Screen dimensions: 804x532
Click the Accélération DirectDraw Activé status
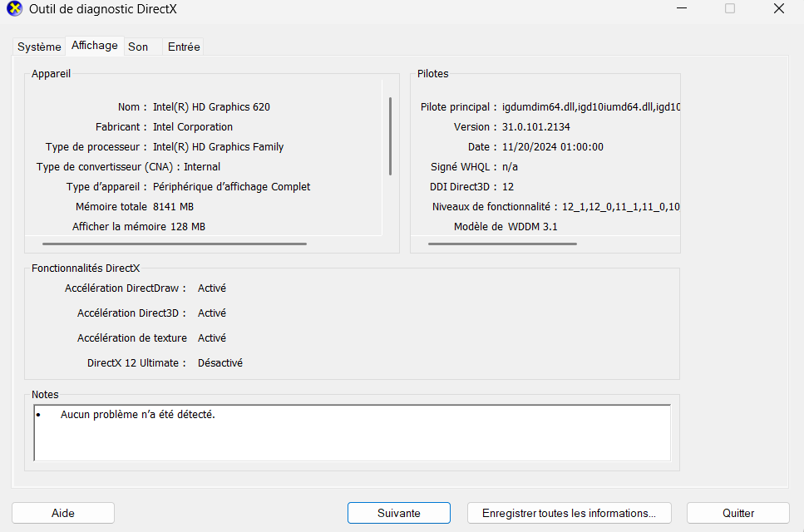(x=212, y=288)
